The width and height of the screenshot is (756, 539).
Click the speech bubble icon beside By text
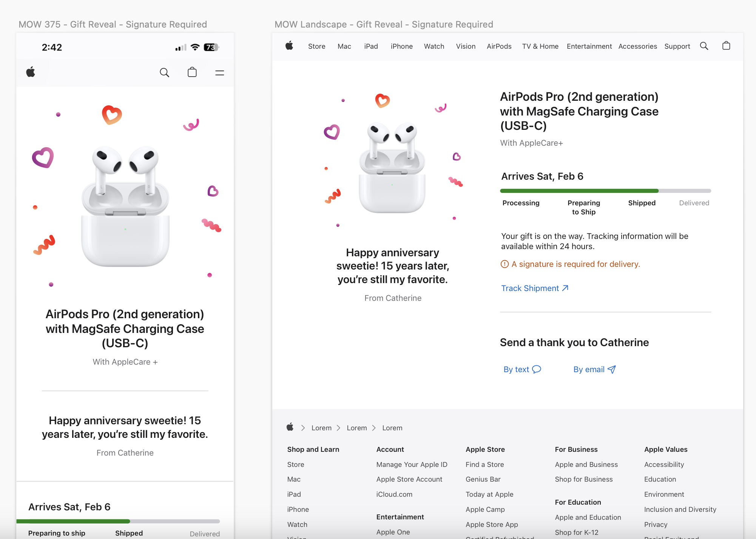[537, 369]
